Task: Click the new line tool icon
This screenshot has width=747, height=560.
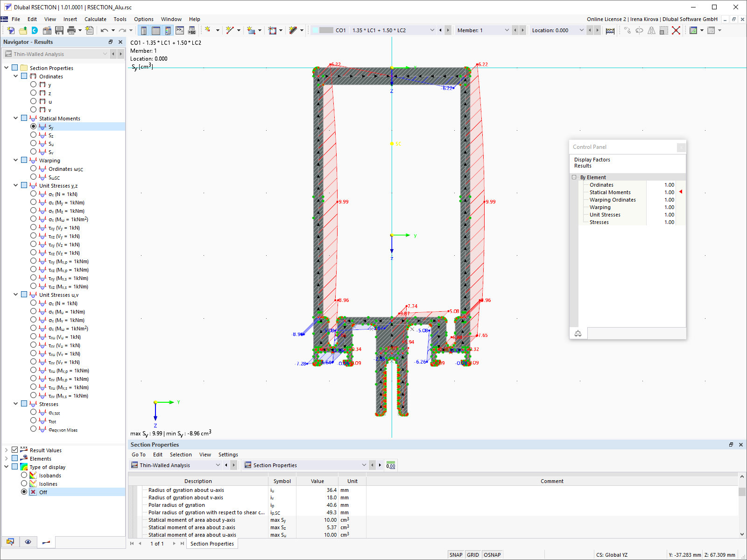Action: click(229, 30)
